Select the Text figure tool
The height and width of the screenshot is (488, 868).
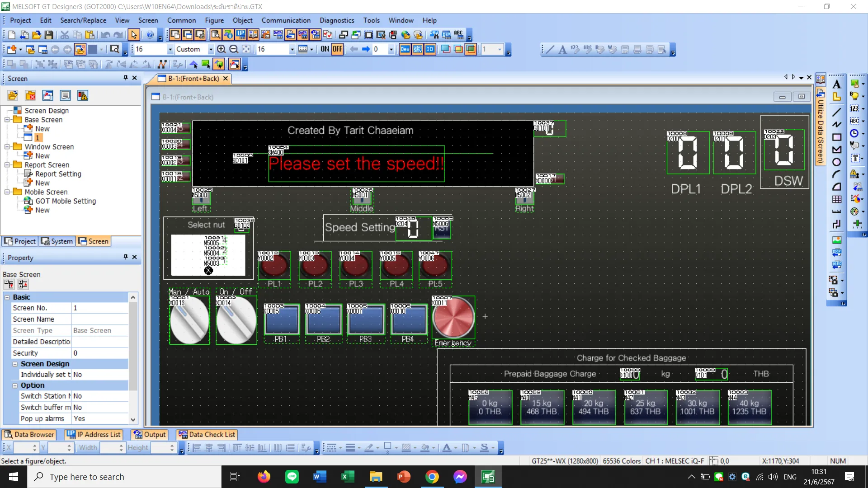837,84
